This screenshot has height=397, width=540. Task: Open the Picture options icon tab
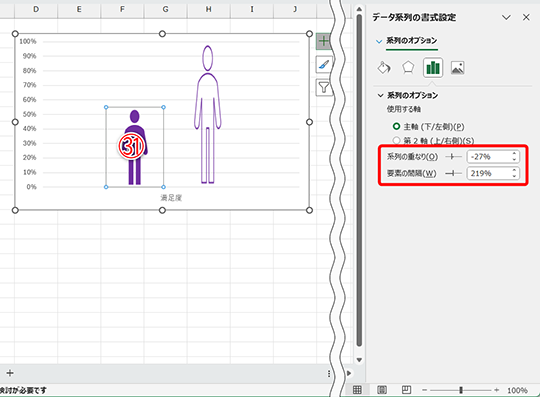point(457,68)
